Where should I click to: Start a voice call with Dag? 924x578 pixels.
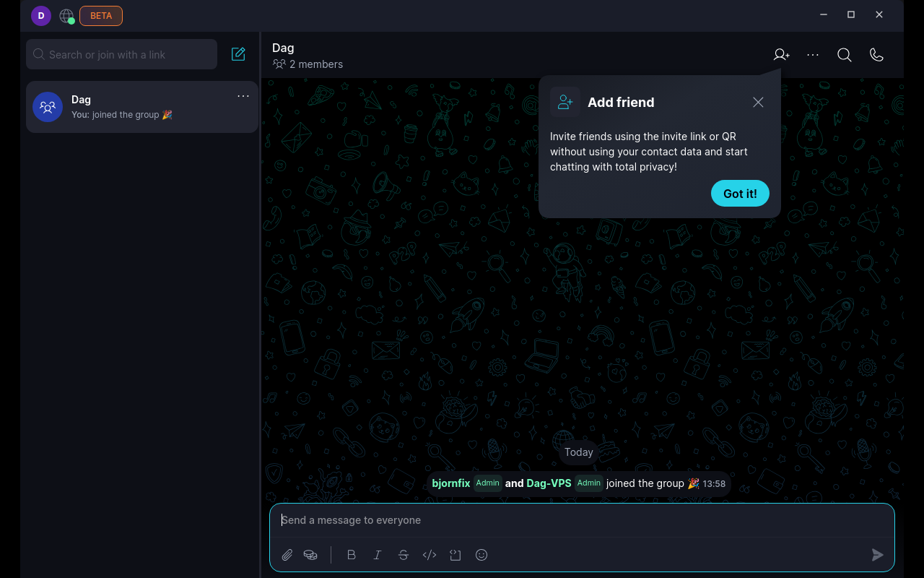coord(876,55)
